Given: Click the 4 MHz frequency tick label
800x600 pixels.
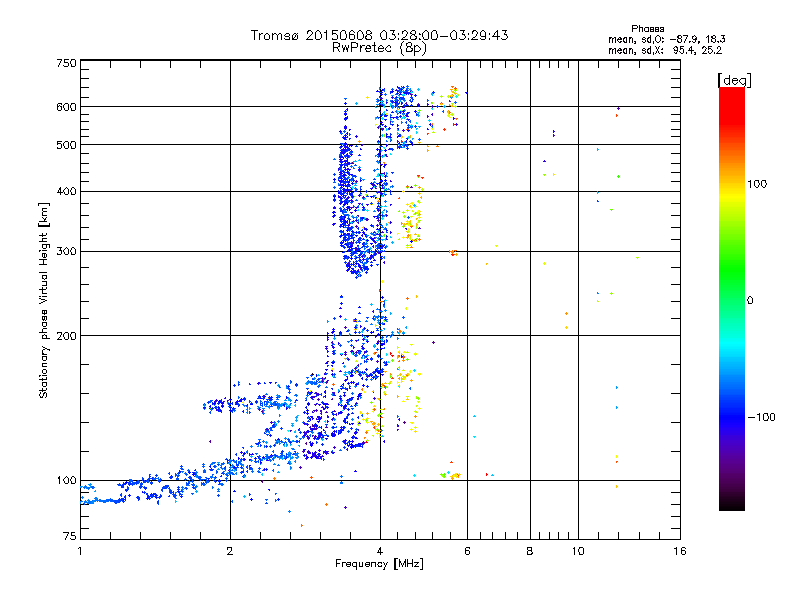Looking at the screenshot, I should (380, 551).
